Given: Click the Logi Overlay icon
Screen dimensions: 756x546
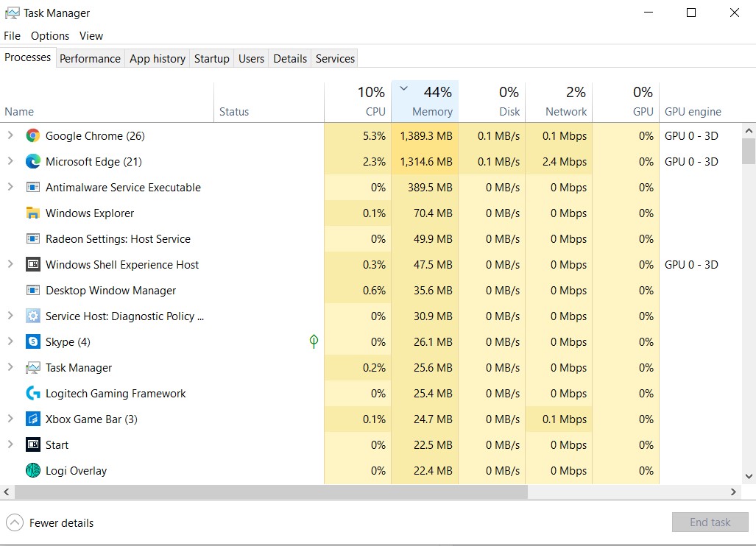Looking at the screenshot, I should [x=33, y=470].
